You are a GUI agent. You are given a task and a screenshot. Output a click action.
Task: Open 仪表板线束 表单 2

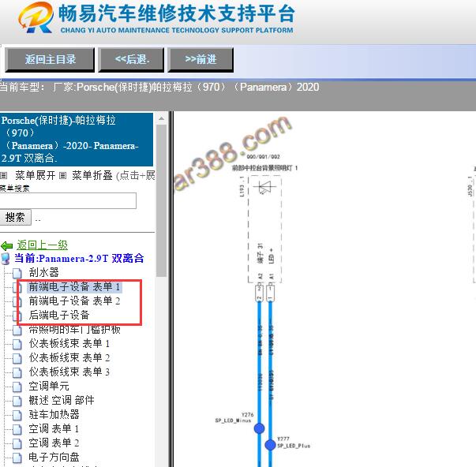69,358
